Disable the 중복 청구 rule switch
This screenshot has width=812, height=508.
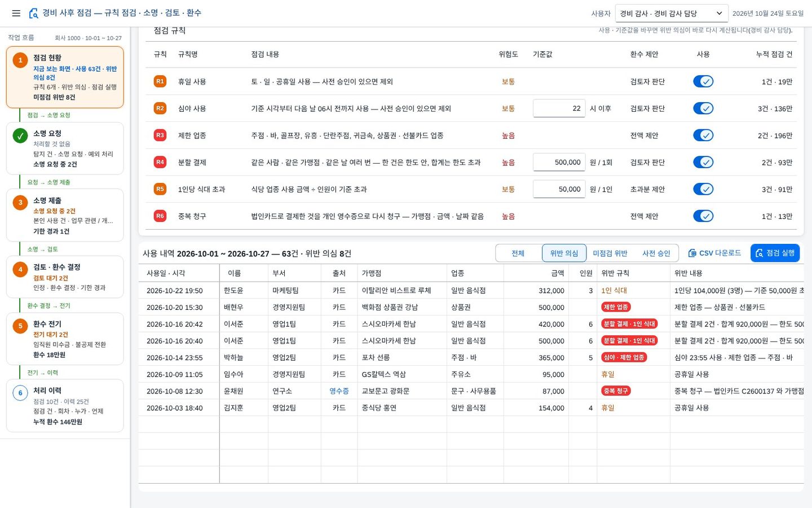(x=703, y=216)
